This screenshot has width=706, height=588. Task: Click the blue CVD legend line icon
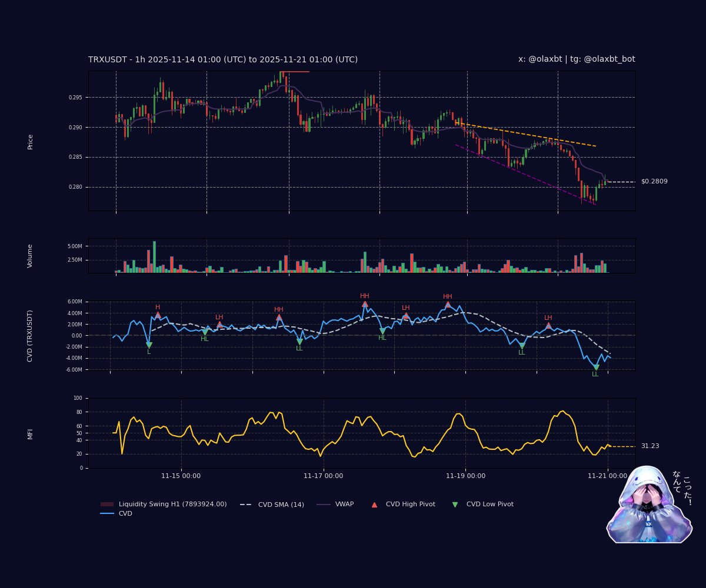pos(106,513)
